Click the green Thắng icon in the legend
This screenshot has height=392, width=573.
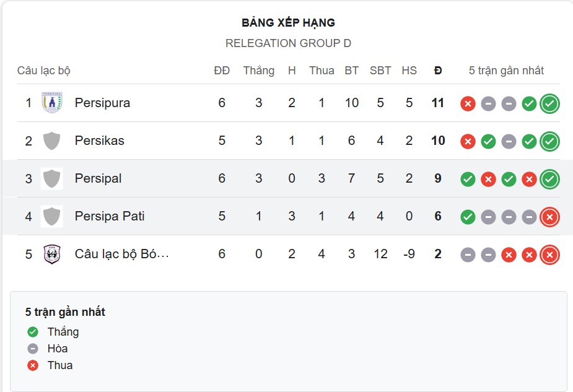point(32,332)
